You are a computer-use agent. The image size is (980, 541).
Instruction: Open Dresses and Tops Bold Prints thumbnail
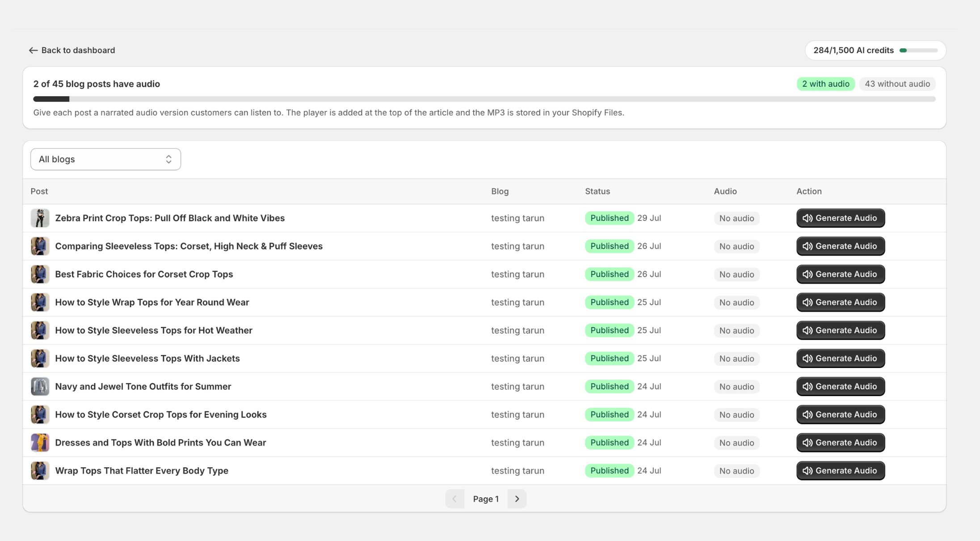[40, 443]
